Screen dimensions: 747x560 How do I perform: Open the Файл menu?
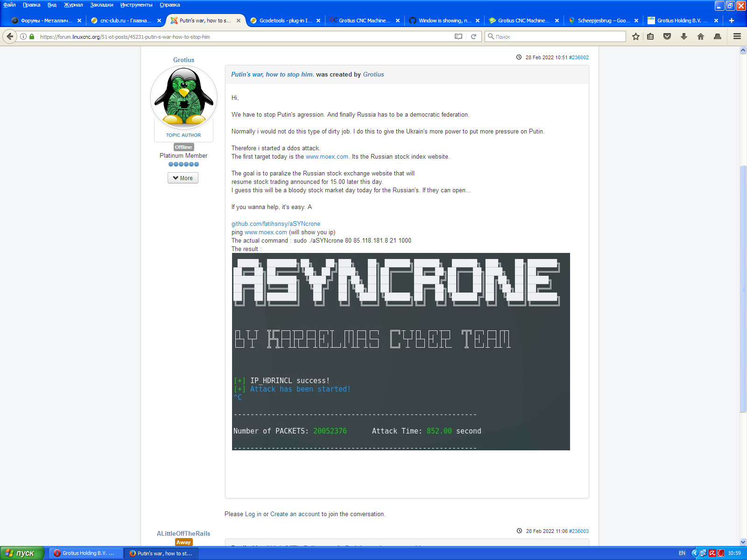(x=10, y=5)
